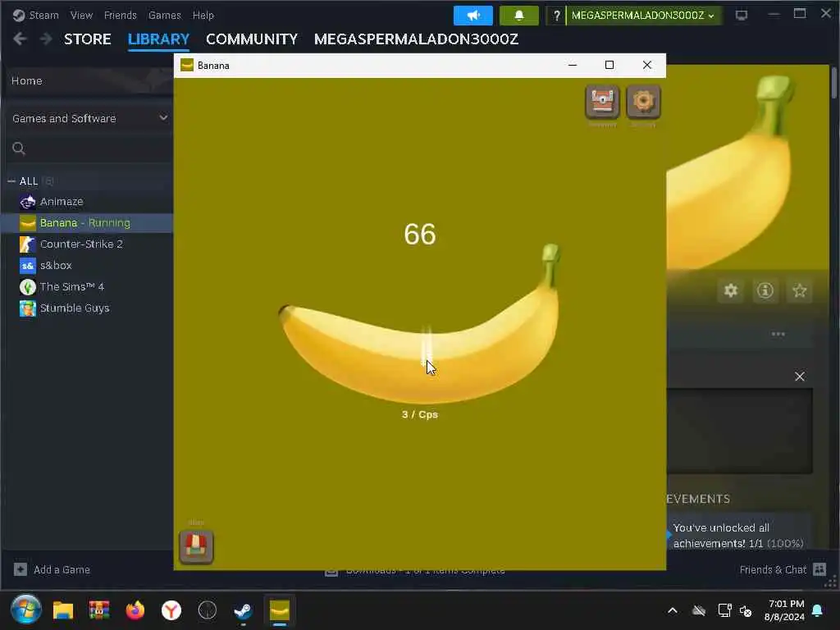The image size is (840, 630).
Task: Click the Steam help question mark
Action: [556, 16]
